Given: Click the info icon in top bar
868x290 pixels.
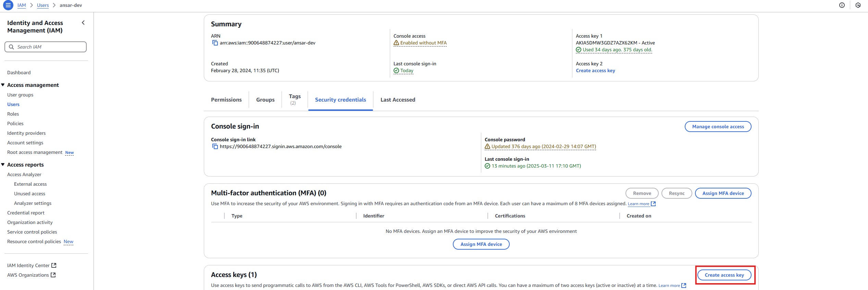Looking at the screenshot, I should click(x=842, y=5).
